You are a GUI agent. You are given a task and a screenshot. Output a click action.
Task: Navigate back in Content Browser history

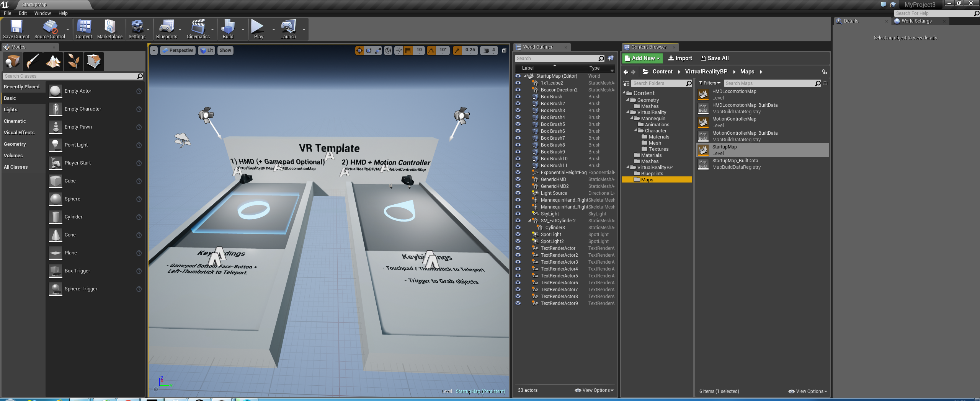click(626, 72)
